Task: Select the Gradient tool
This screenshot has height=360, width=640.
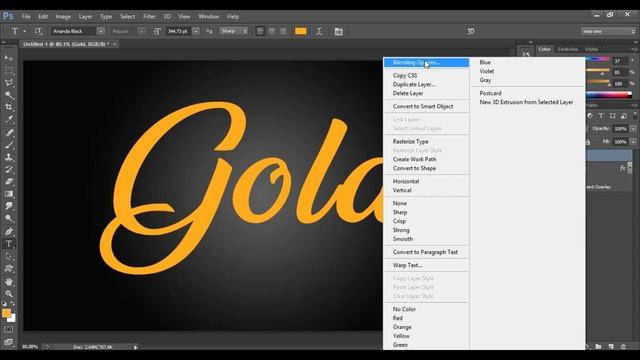Action: pos(9,194)
